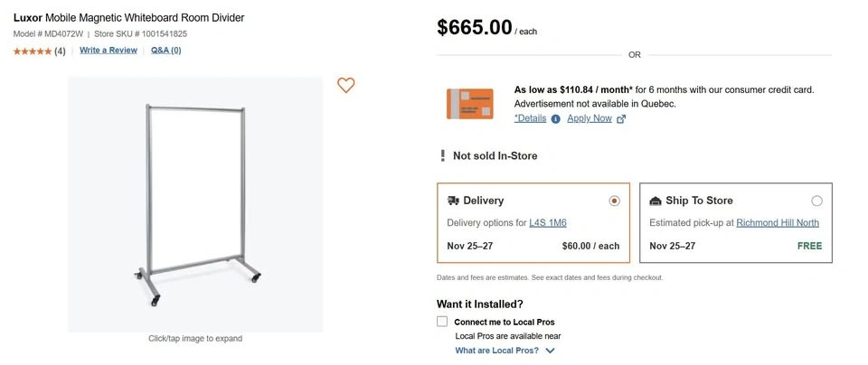Click the delivery truck icon
Viewport: 868px width, 365px height.
[x=453, y=201]
